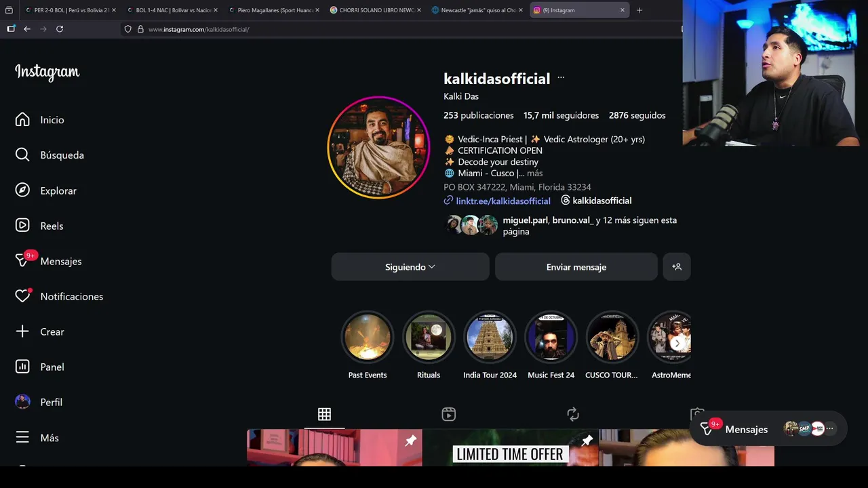View kalkidasofficial profile picture story

pyautogui.click(x=378, y=147)
